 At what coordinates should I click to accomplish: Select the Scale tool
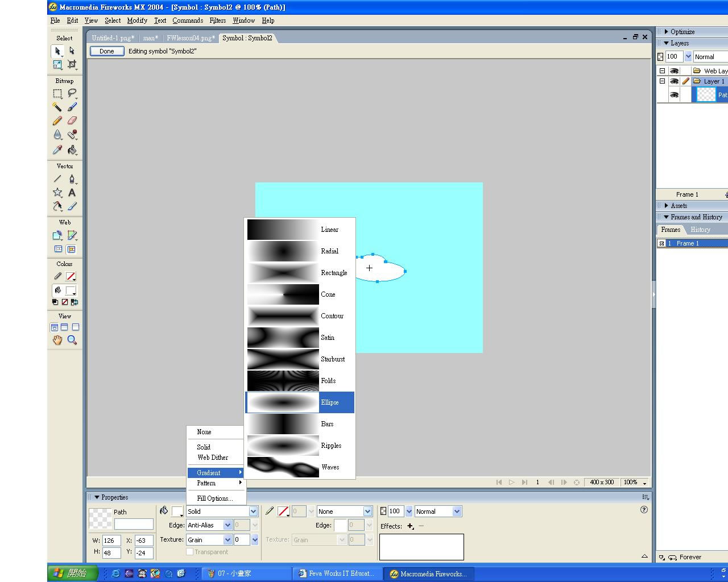(57, 64)
